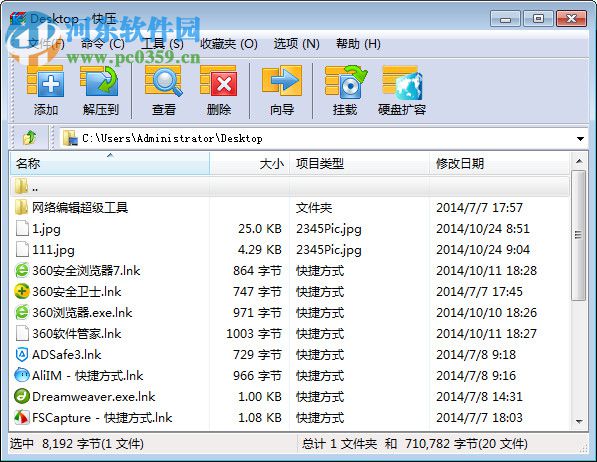Click the 360安全浏览器7.lnk shortcut icon
The image size is (597, 462).
pos(22,270)
